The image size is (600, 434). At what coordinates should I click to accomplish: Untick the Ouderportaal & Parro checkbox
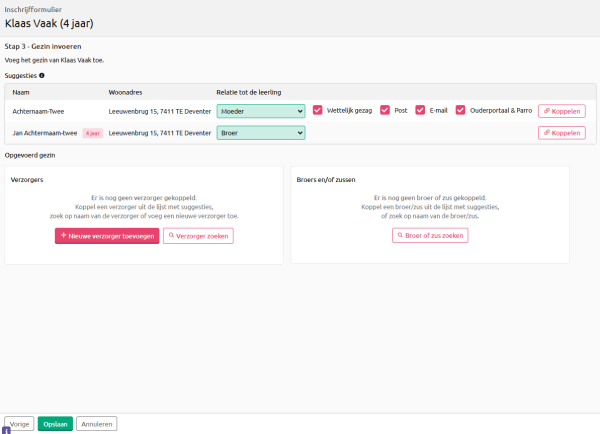(x=461, y=111)
